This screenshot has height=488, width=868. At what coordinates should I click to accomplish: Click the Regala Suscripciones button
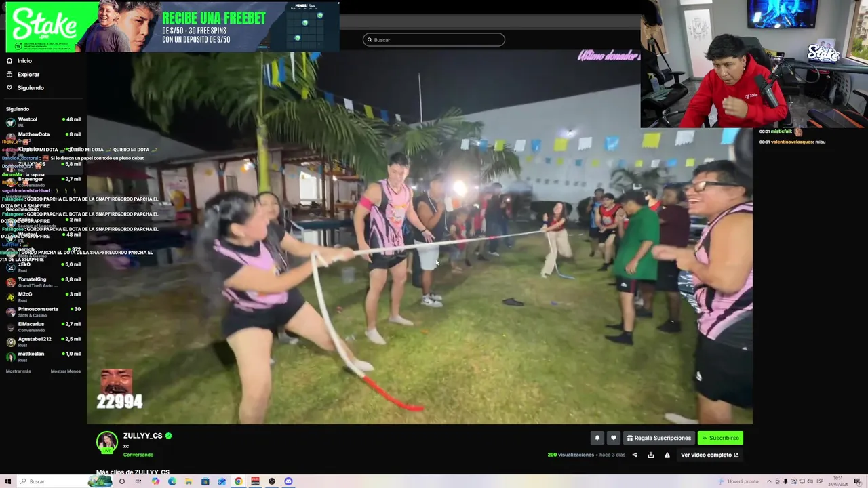point(658,438)
